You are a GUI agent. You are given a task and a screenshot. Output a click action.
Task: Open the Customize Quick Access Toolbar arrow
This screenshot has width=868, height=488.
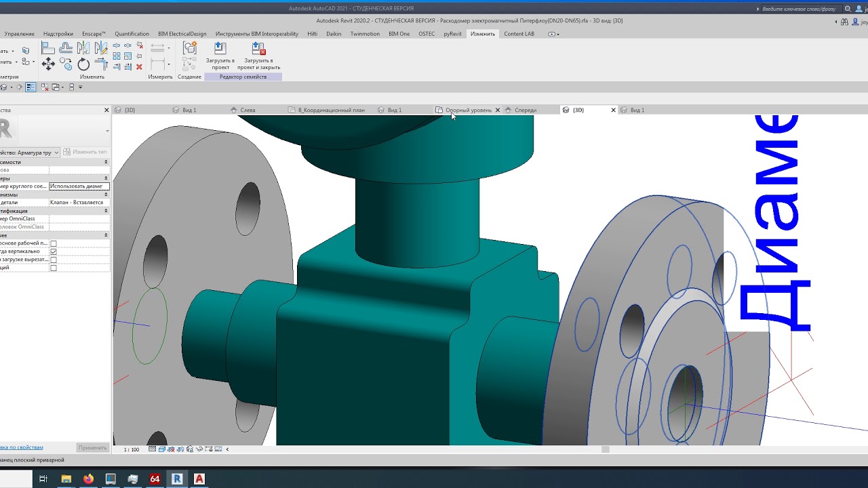(x=80, y=87)
